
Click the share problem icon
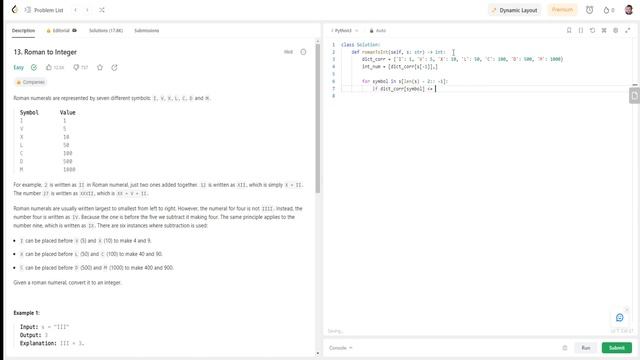click(x=114, y=67)
